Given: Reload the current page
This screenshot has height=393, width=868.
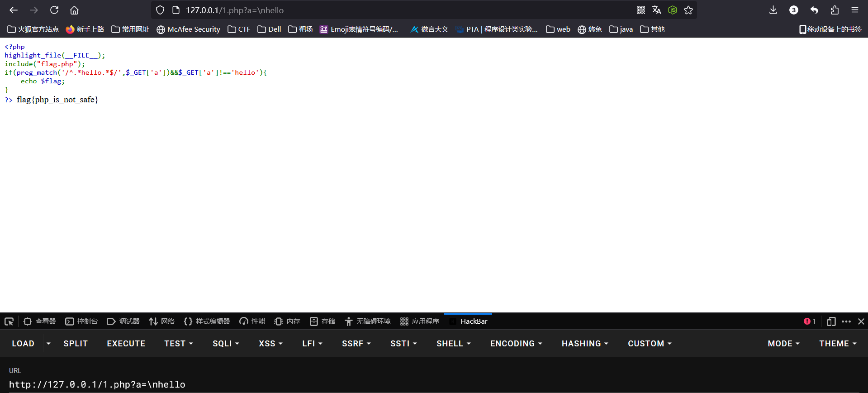Looking at the screenshot, I should coord(54,10).
